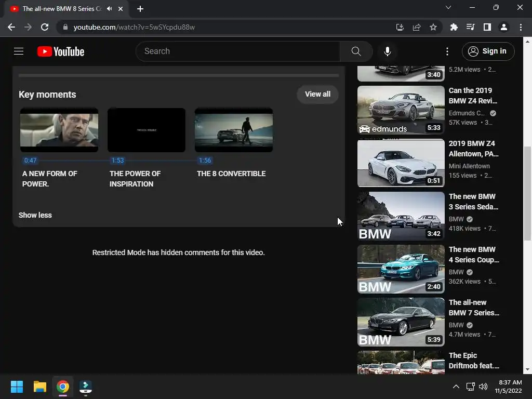The width and height of the screenshot is (532, 399).
Task: Open the 3:40 video thumbnail at top
Action: (401, 73)
